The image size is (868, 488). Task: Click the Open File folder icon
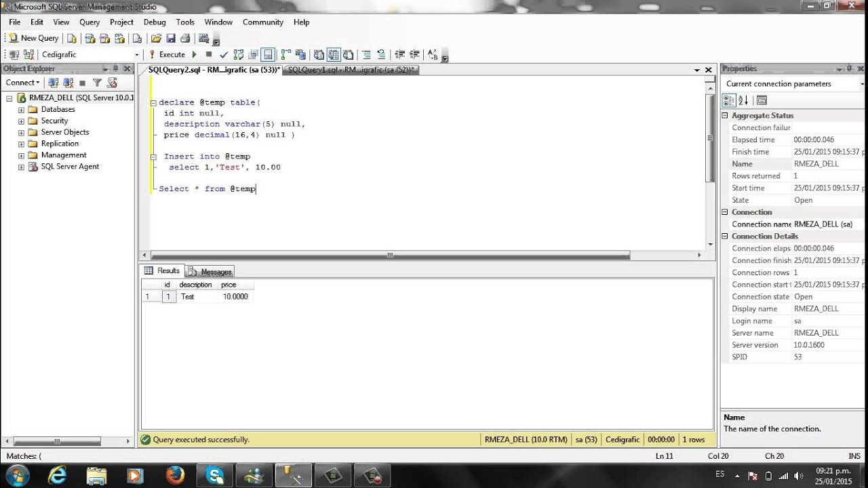point(156,39)
